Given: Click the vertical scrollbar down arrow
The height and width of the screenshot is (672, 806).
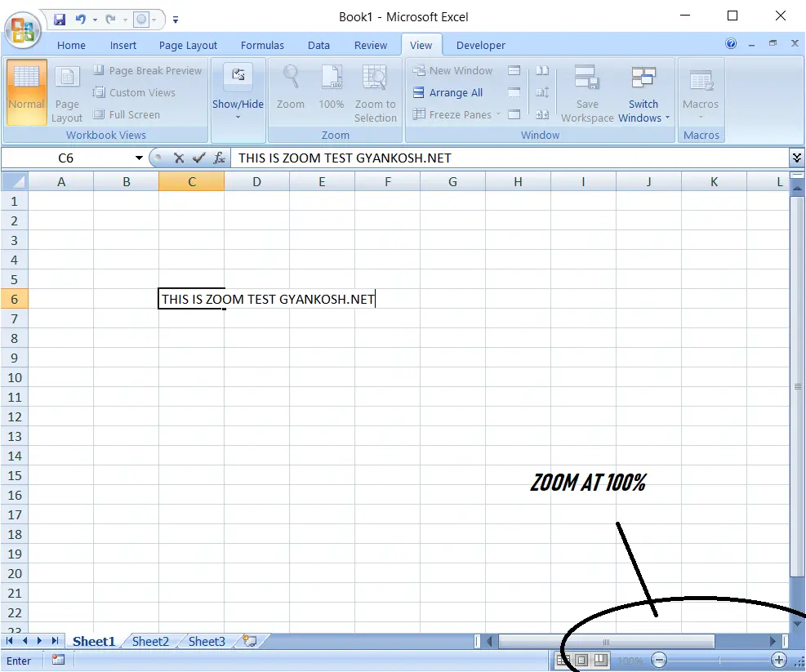Looking at the screenshot, I should pyautogui.click(x=798, y=624).
